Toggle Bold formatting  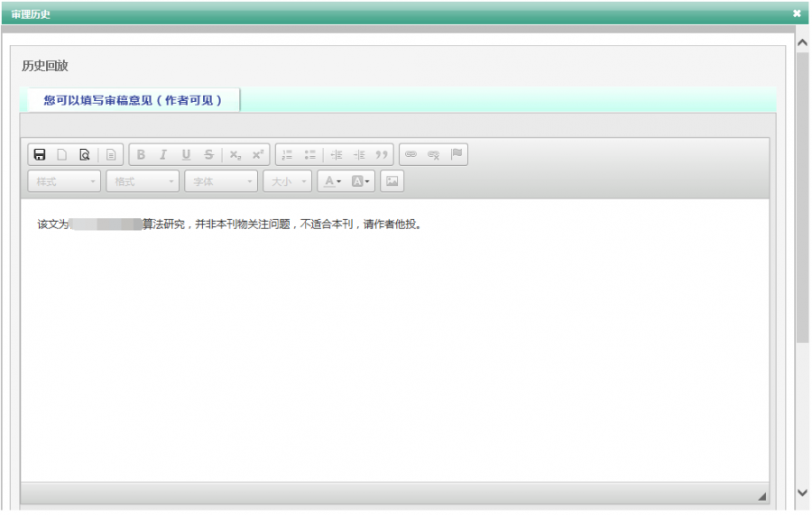[141, 154]
